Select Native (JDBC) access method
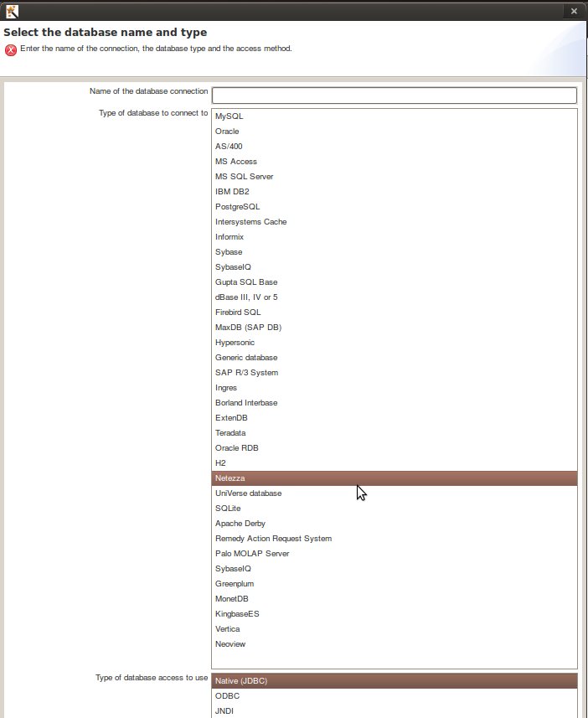The image size is (588, 718). click(395, 681)
